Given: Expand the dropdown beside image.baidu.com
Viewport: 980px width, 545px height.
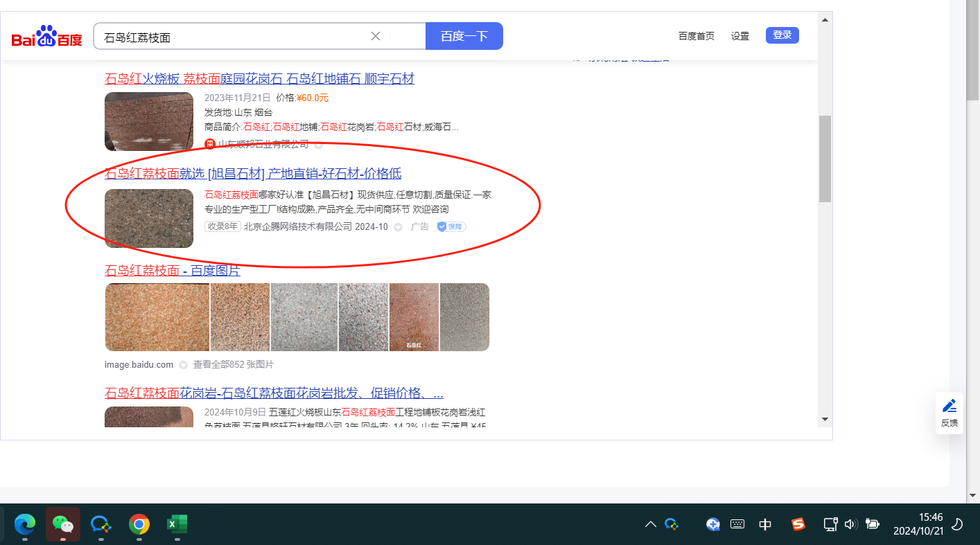Looking at the screenshot, I should (x=183, y=365).
